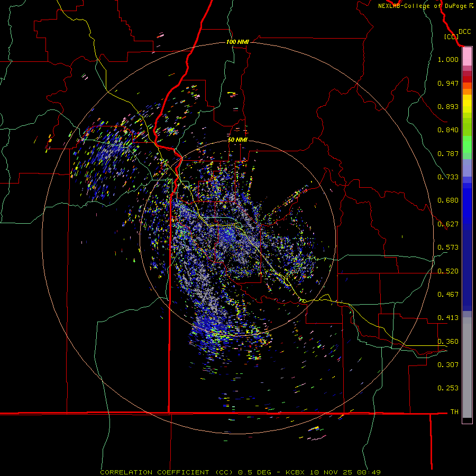Click the DCC product label
476x476 pixels.
[x=464, y=32]
